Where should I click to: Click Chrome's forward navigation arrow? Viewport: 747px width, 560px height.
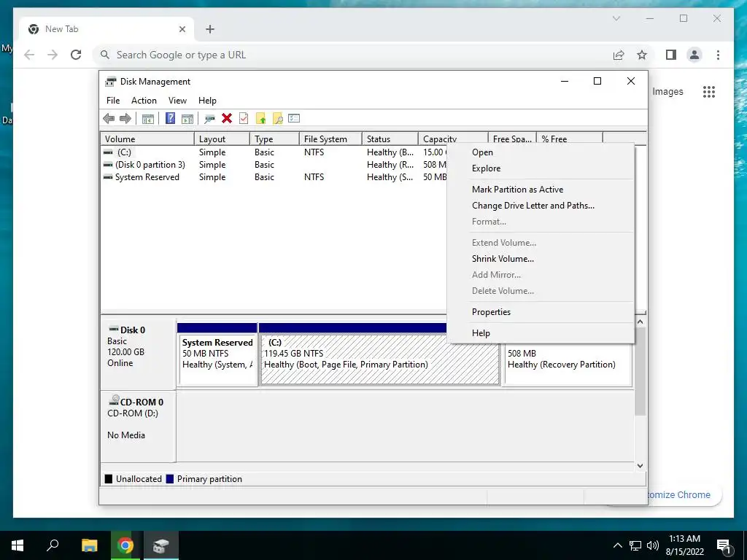tap(53, 55)
